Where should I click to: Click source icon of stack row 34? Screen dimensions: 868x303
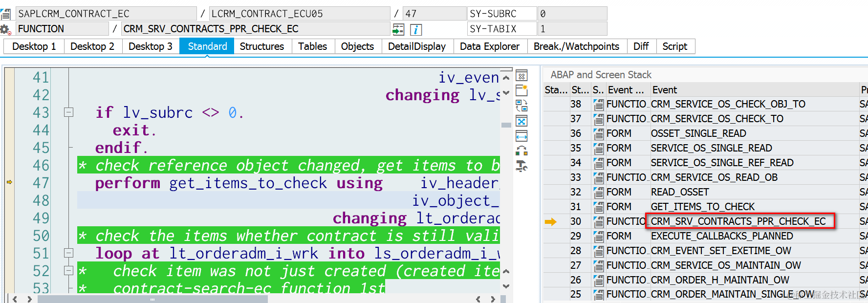(598, 163)
